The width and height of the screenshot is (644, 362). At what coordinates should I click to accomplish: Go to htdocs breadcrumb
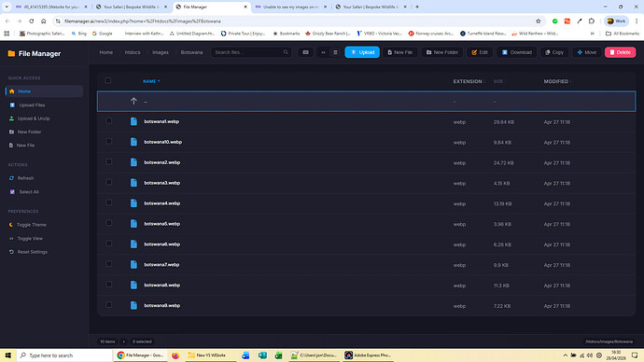tap(133, 52)
